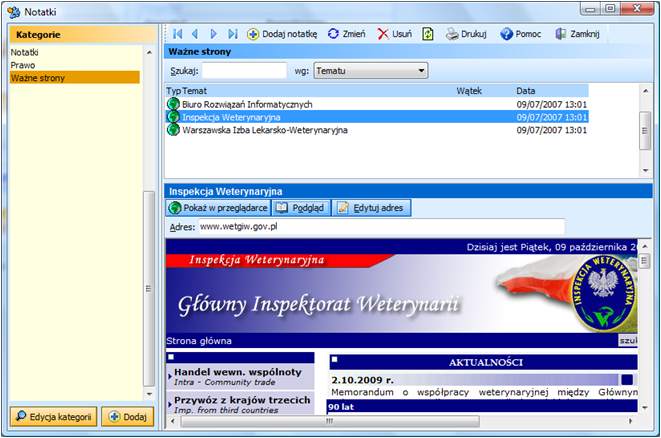This screenshot has width=661, height=438.
Task: Sort the list by Temat column header
Action: point(194,91)
